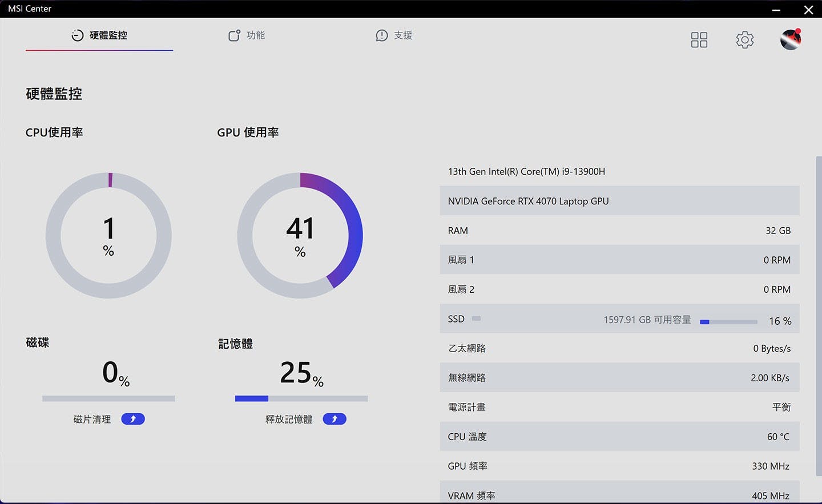
Task: Click the 電源計畫 power plan label
Action: click(x=467, y=407)
